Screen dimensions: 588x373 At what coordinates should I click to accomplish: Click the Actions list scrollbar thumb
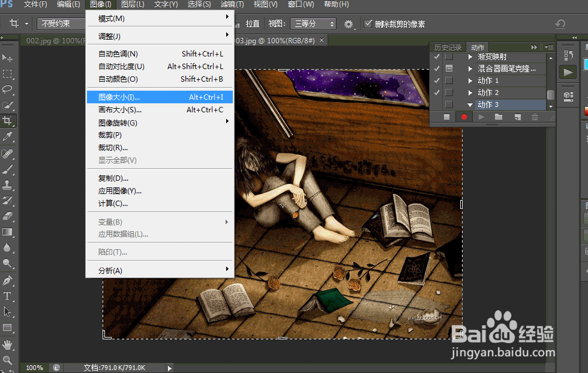[551, 94]
